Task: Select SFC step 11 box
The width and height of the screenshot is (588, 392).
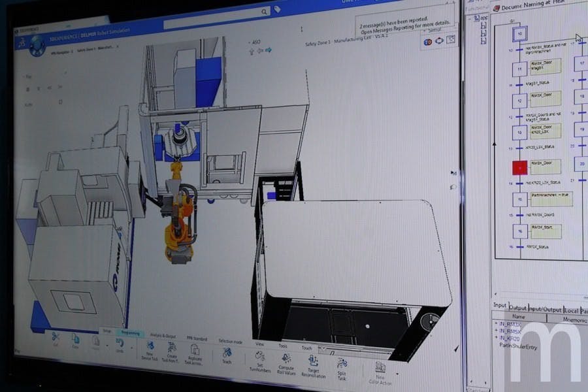Action: click(x=520, y=69)
